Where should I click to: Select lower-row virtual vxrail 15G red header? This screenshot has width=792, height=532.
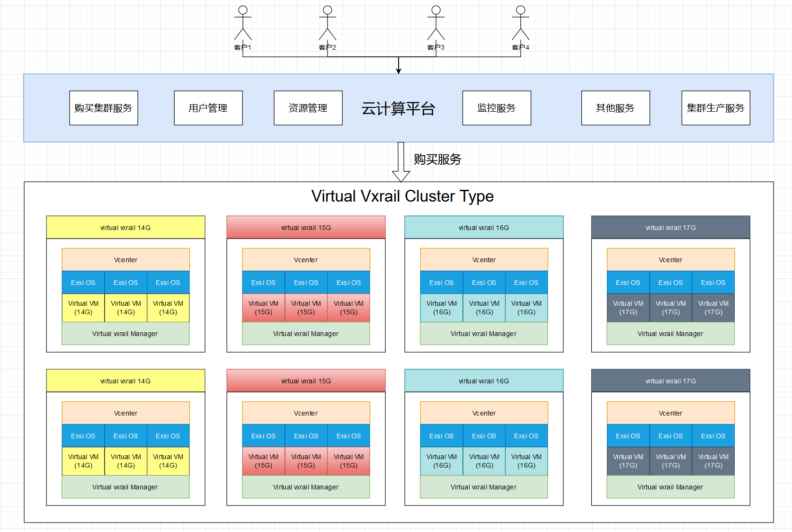306,381
